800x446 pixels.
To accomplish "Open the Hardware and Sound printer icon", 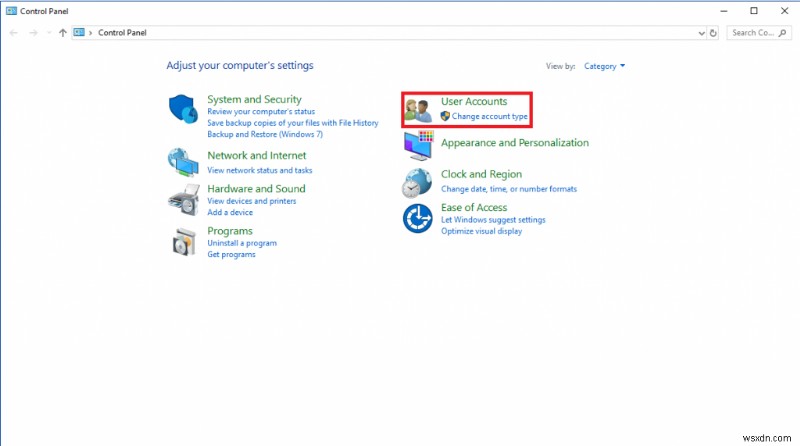I will point(184,200).
